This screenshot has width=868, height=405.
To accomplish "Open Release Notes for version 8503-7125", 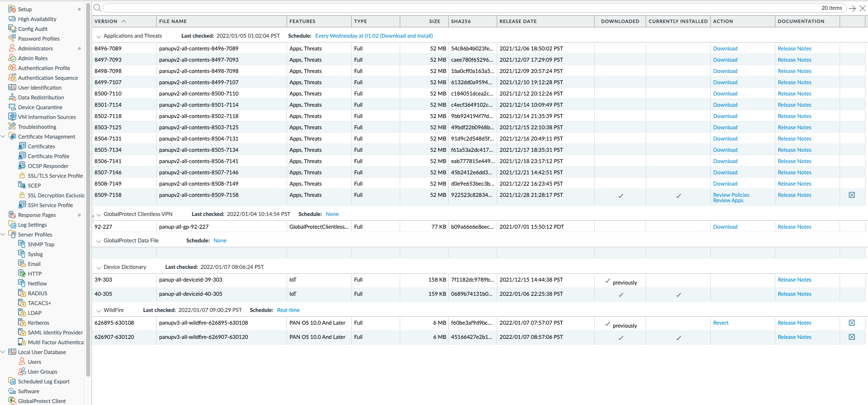I will (x=794, y=127).
